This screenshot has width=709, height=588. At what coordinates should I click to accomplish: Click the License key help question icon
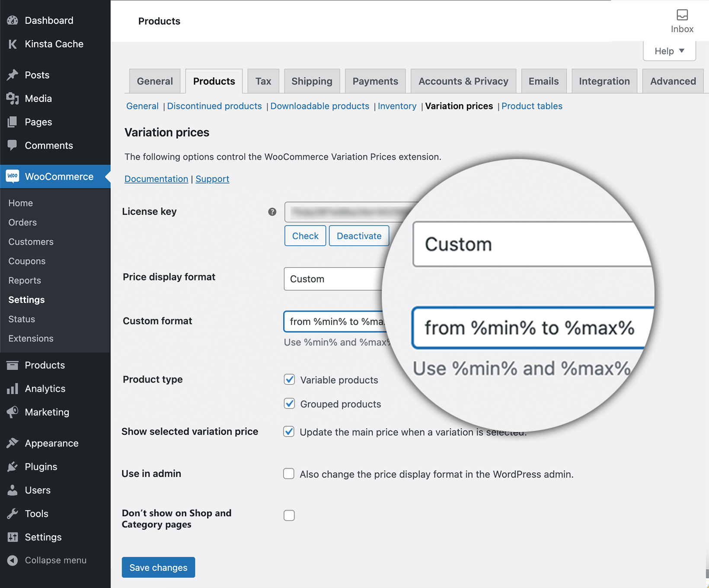click(272, 212)
